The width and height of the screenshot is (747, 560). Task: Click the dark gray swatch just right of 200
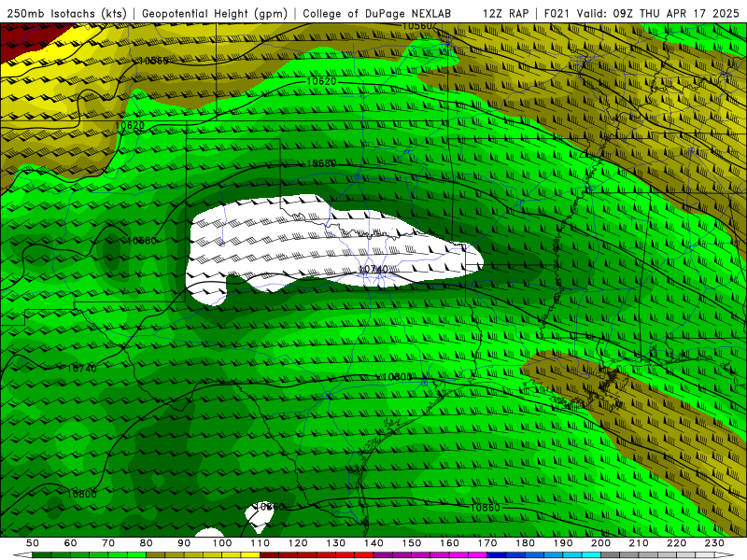611,555
